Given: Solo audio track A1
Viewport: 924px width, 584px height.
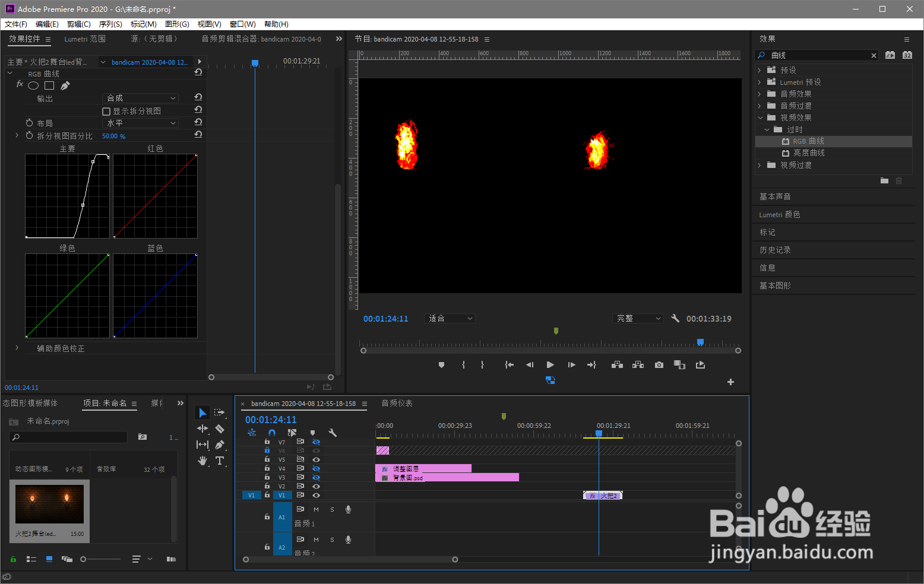Looking at the screenshot, I should (332, 509).
